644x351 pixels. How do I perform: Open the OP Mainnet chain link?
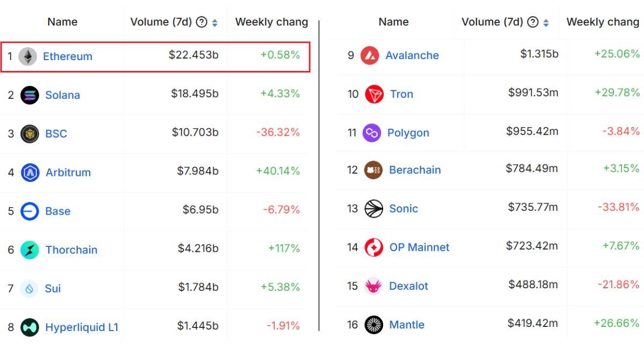(x=419, y=247)
